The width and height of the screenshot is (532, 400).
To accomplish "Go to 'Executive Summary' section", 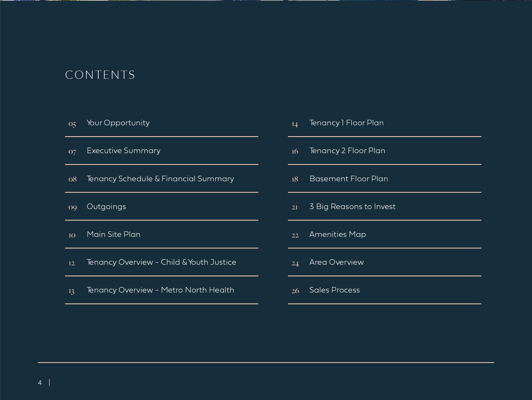I will 124,151.
